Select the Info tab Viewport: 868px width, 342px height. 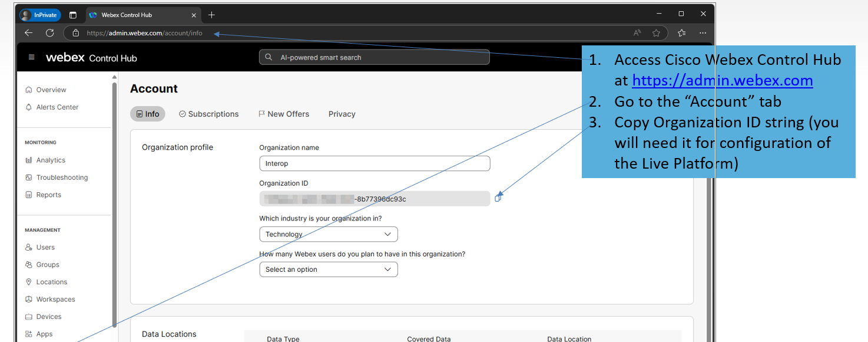[x=148, y=114]
